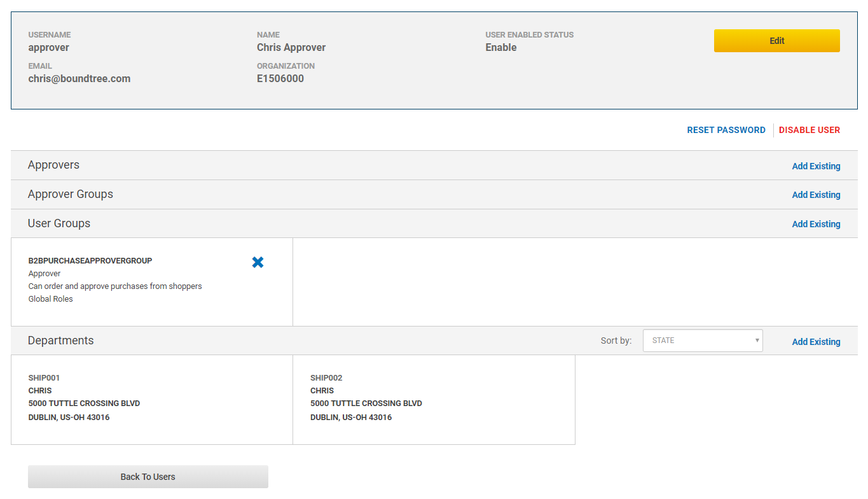Remove B2BPURCHASEAPPROVERGROUP using the X icon
The width and height of the screenshot is (868, 499).
pos(258,262)
